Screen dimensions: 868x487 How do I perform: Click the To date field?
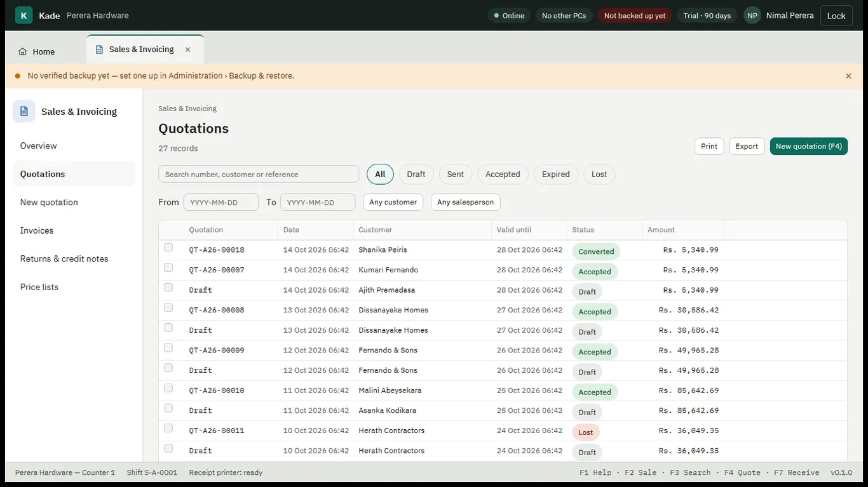pyautogui.click(x=318, y=202)
